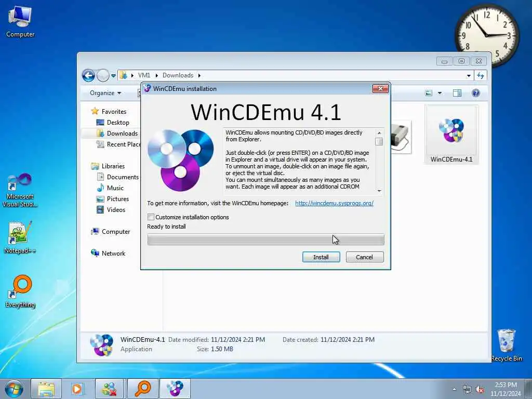Click Date modified value in details pane

(238, 339)
